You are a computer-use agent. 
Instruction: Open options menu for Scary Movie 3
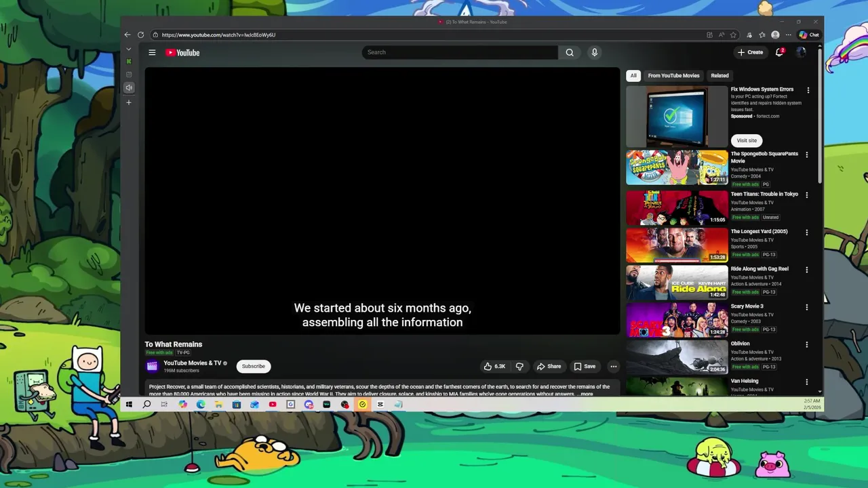(x=807, y=307)
